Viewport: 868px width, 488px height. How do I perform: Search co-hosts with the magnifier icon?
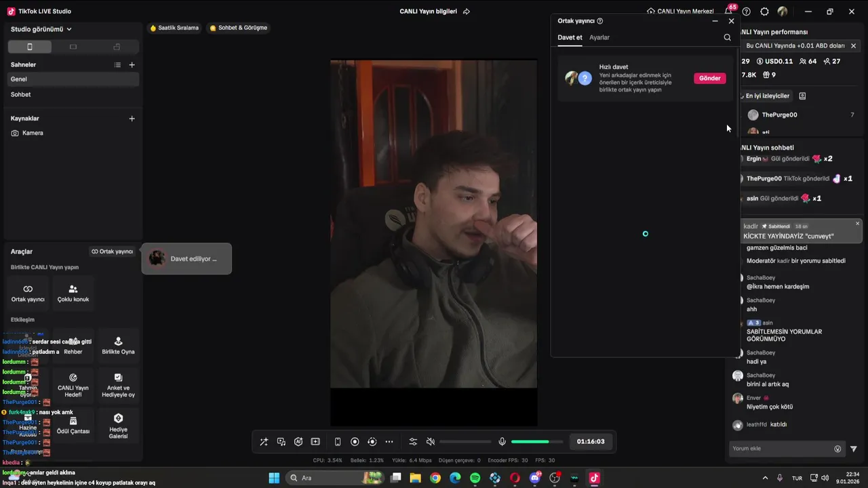click(727, 38)
